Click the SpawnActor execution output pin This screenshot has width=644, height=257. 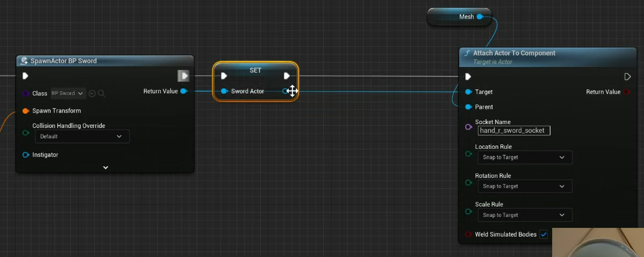click(184, 76)
